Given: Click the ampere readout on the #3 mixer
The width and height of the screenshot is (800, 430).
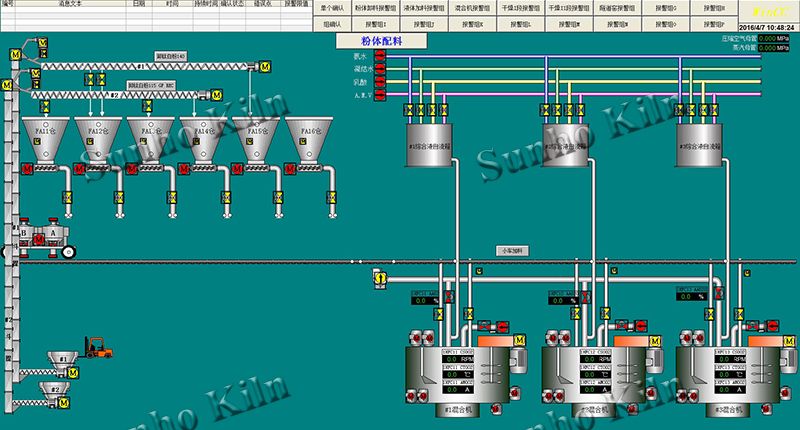Looking at the screenshot, I should 730,389.
